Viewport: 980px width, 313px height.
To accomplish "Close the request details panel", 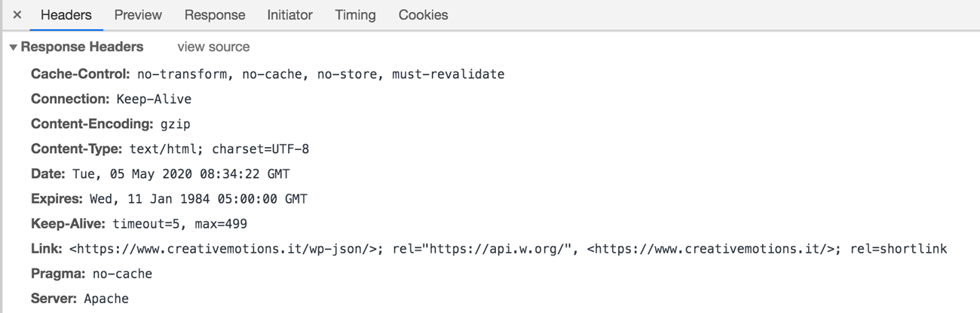I will point(17,15).
